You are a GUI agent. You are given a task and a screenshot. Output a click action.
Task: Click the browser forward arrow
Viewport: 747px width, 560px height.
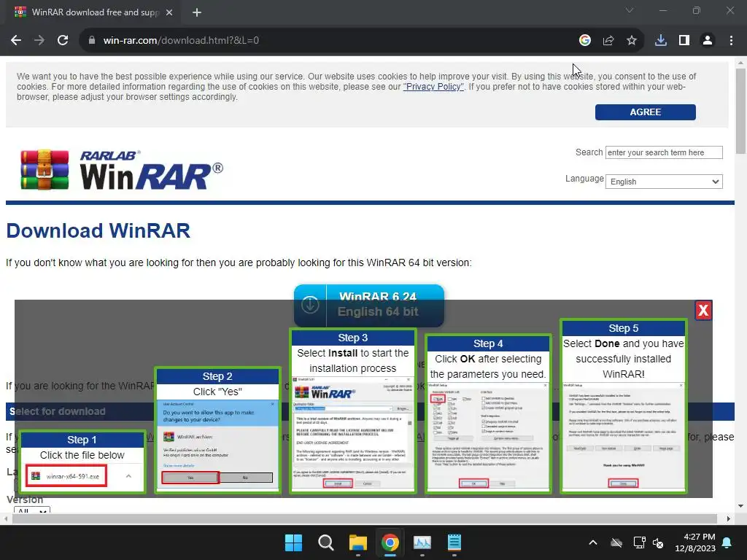point(39,41)
